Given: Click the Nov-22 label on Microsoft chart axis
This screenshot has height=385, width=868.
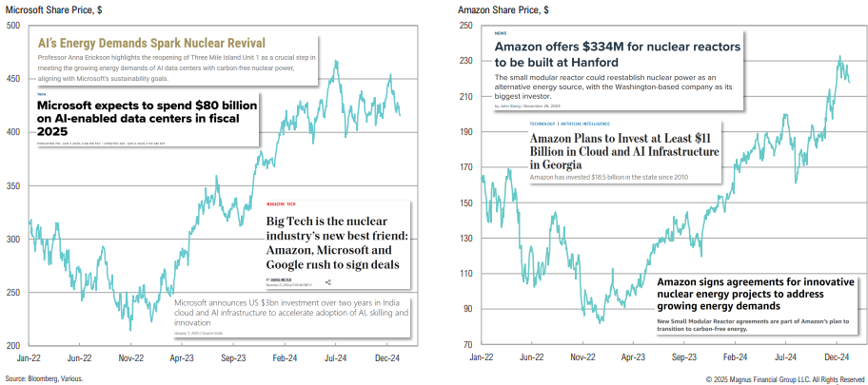Looking at the screenshot, I should (130, 357).
